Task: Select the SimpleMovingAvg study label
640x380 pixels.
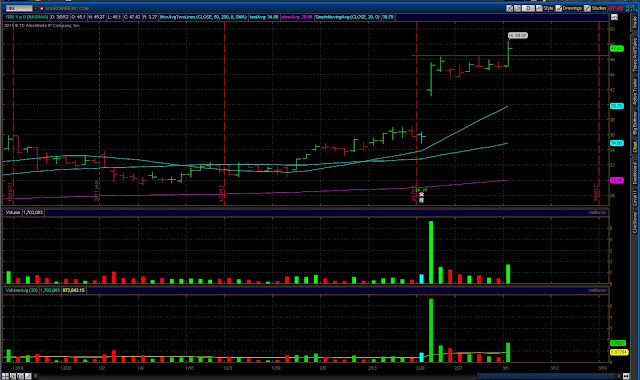Action: (x=347, y=17)
